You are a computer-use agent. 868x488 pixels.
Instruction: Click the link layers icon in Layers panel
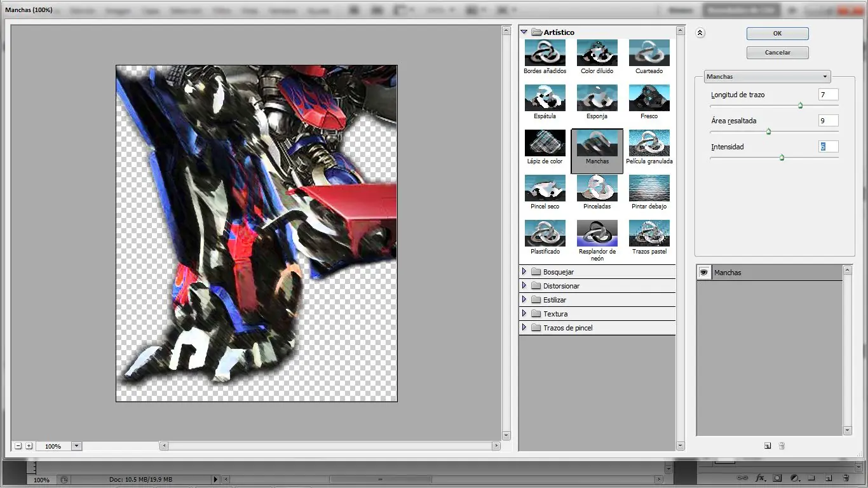point(742,478)
